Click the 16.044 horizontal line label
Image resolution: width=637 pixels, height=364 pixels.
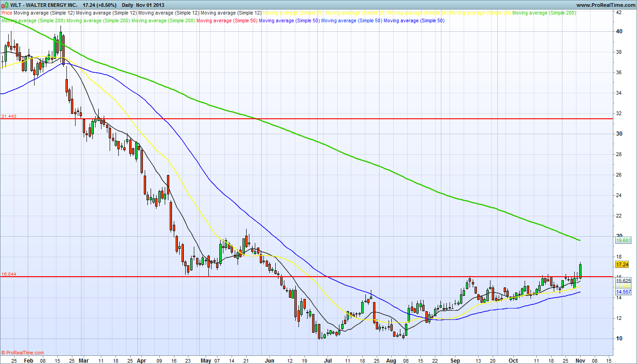(9, 274)
